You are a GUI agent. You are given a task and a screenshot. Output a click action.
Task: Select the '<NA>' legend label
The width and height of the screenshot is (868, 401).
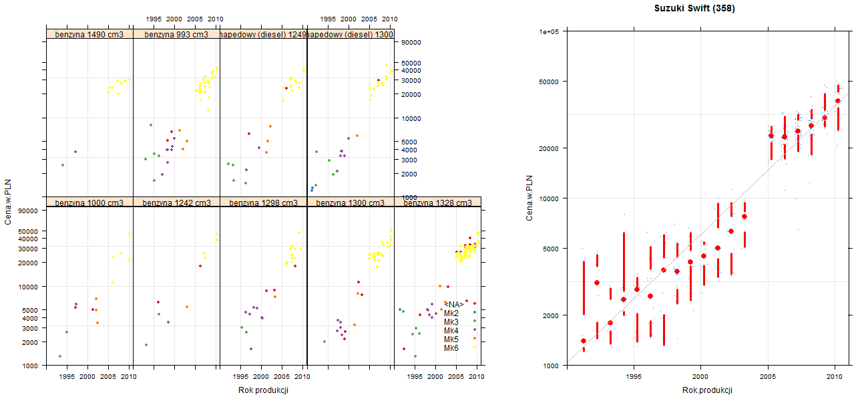coord(454,304)
